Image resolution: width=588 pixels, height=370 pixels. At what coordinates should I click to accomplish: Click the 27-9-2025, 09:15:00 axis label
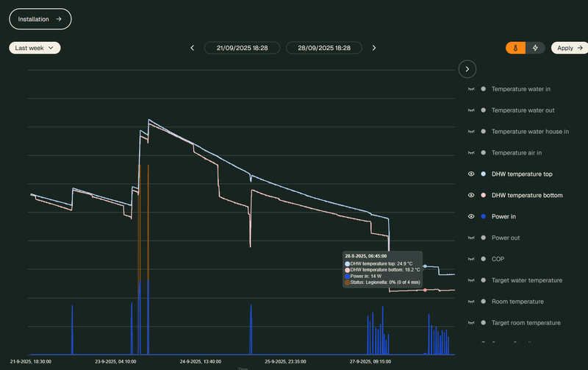click(370, 362)
